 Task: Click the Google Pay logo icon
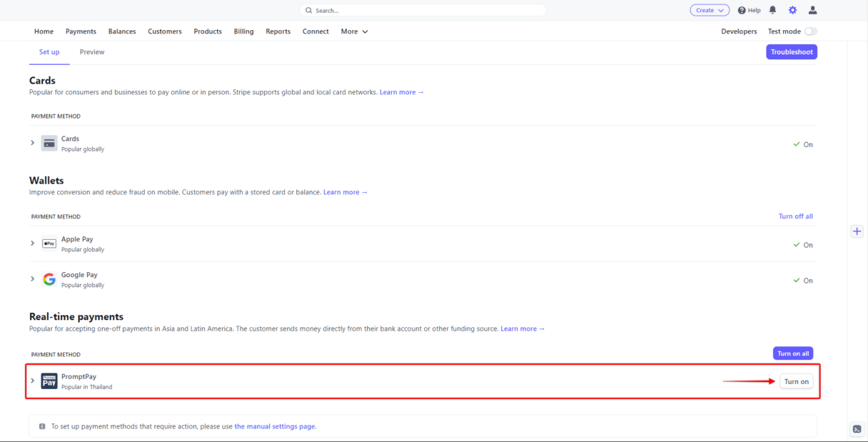49,279
